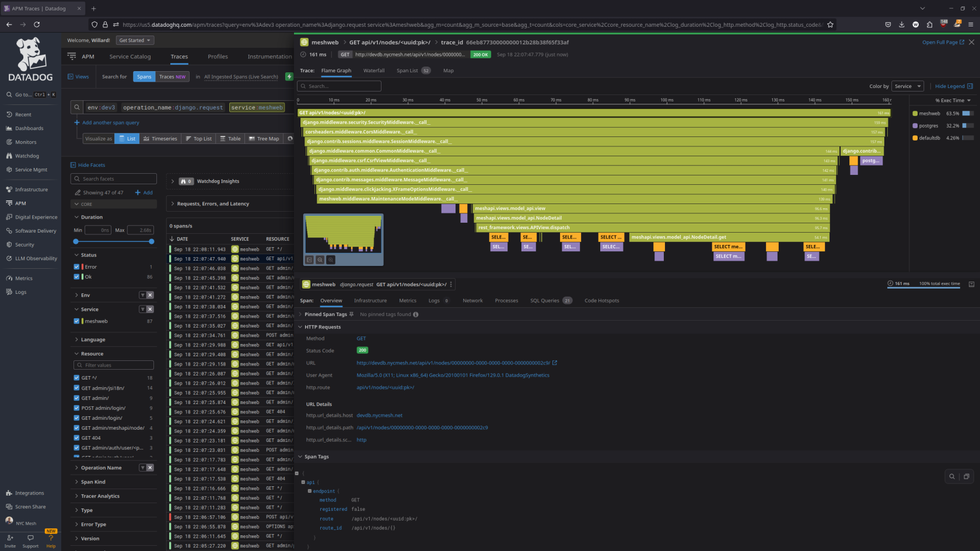Open LLM Observability in the sidebar

click(32, 258)
